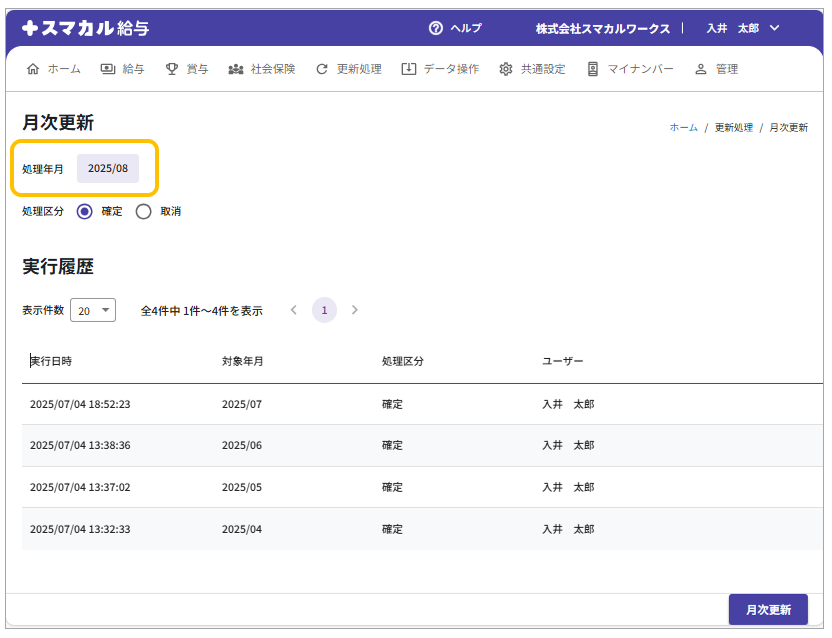The height and width of the screenshot is (638, 832).
Task: Go to previous page of history
Action: point(294,310)
